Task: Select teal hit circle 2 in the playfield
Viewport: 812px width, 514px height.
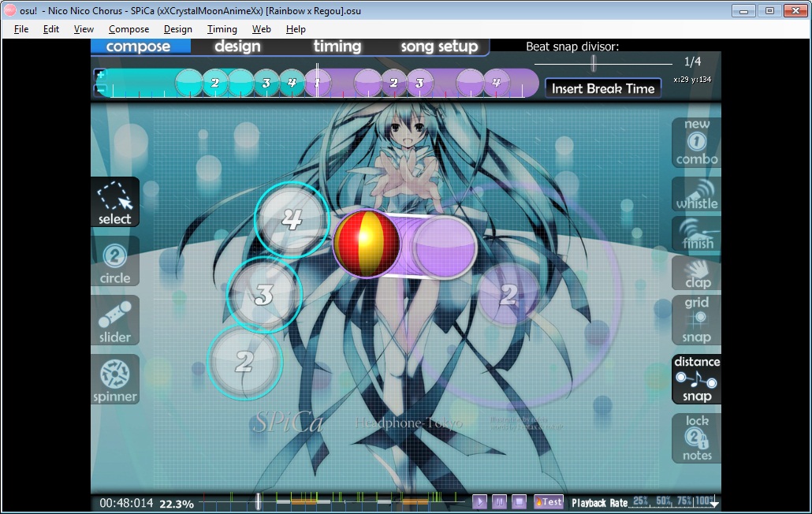Action: 244,362
